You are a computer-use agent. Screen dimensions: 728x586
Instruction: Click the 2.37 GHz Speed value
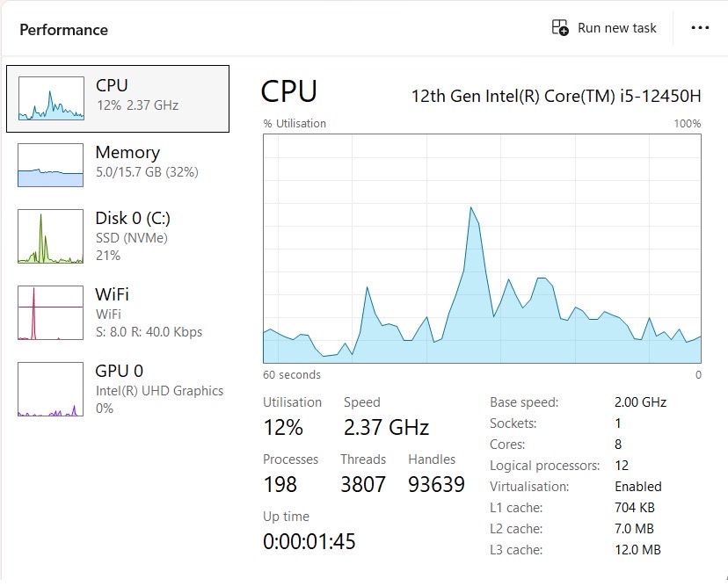pyautogui.click(x=386, y=428)
